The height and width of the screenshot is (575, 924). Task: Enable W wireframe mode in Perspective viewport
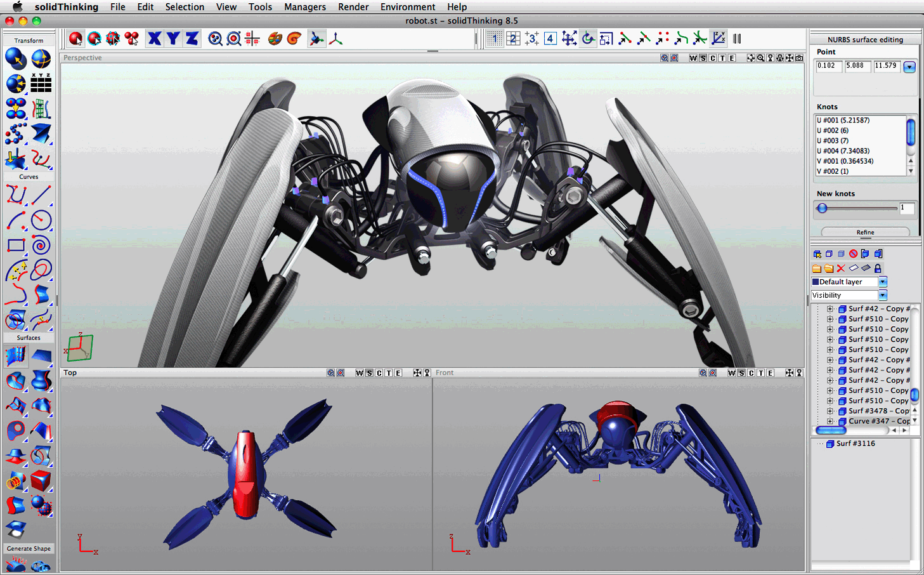click(x=693, y=58)
